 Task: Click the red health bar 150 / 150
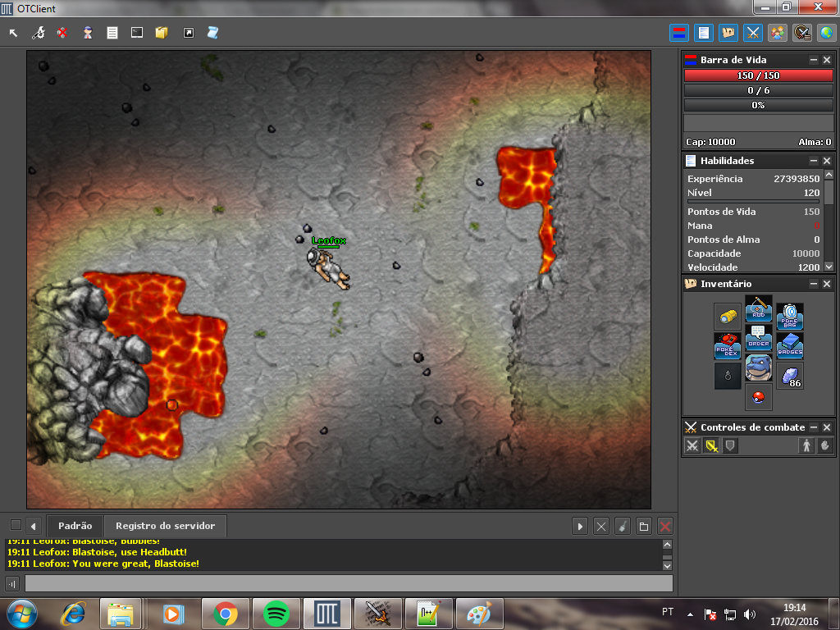pos(758,75)
